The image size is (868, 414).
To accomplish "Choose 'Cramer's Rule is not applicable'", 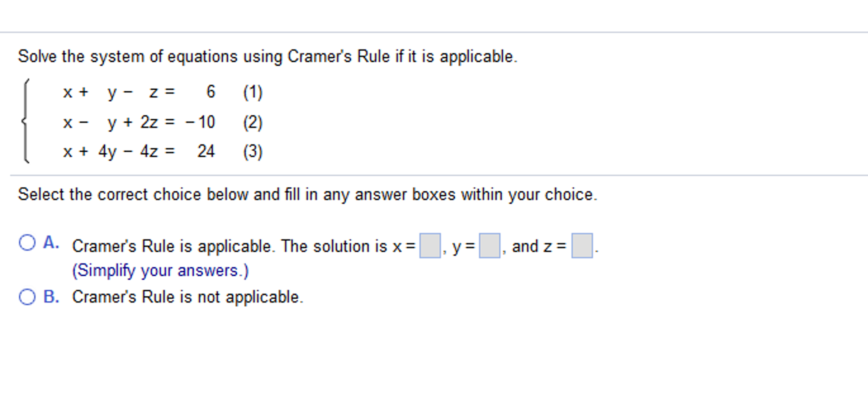I will click(27, 297).
